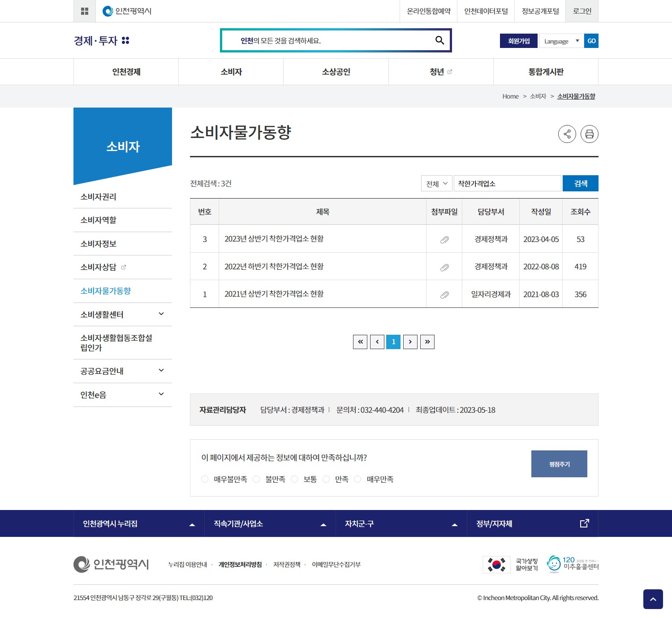Open the 인천경제 main menu

coord(126,72)
